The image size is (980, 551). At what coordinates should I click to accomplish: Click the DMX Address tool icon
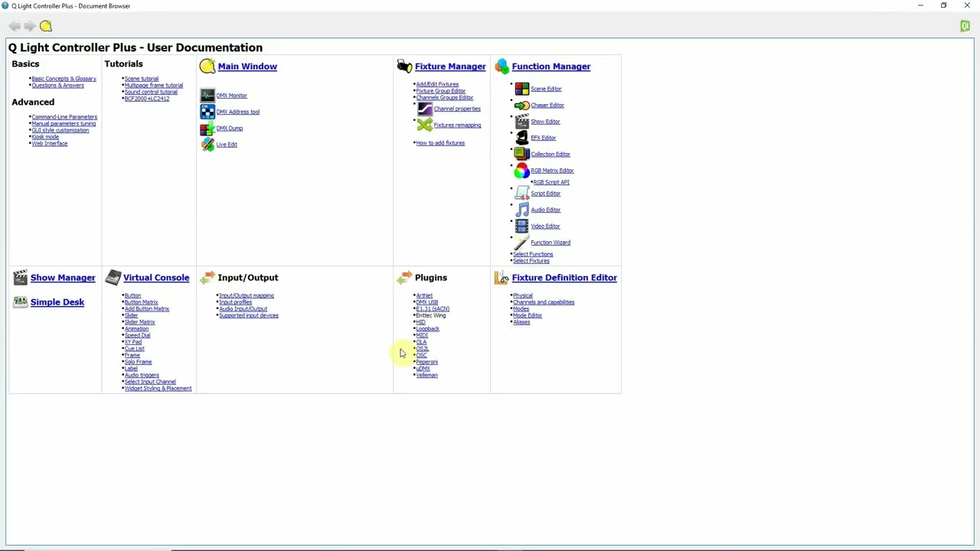tap(207, 112)
